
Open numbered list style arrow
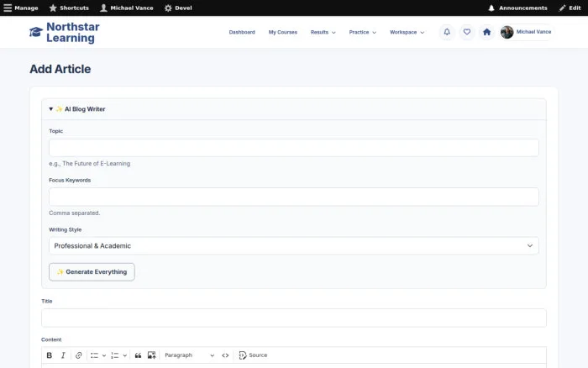click(124, 355)
